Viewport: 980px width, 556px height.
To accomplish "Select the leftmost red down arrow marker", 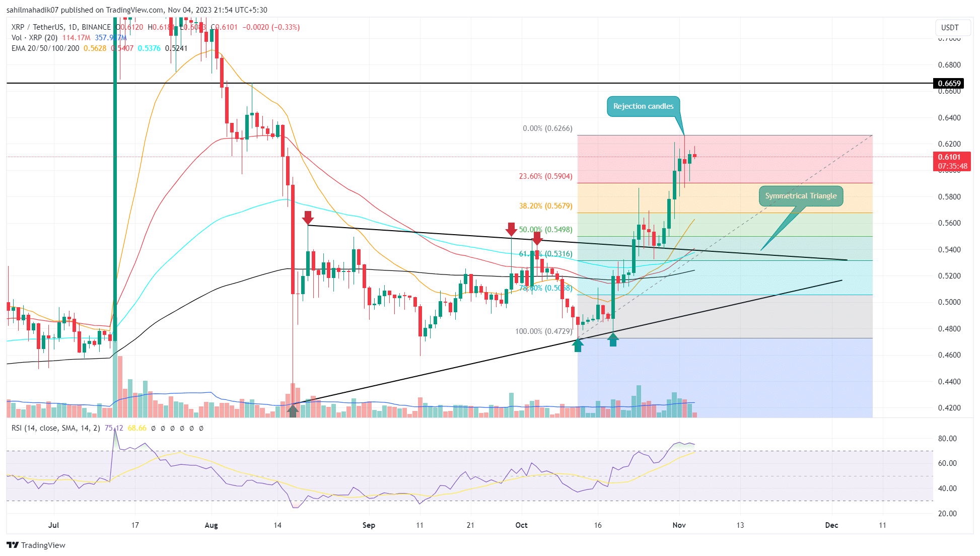I will click(x=308, y=218).
